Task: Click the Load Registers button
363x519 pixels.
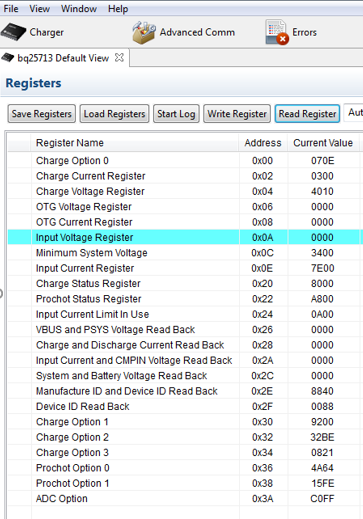Action: tap(114, 114)
